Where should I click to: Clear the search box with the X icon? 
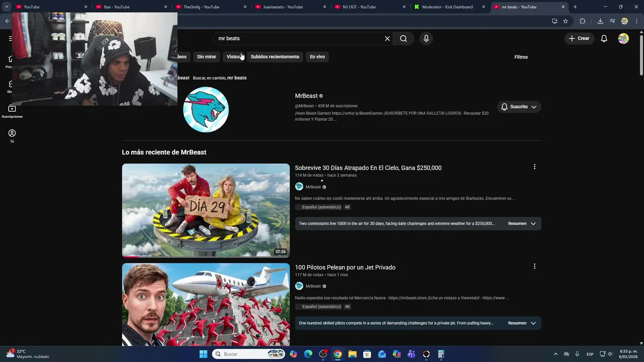click(x=387, y=39)
